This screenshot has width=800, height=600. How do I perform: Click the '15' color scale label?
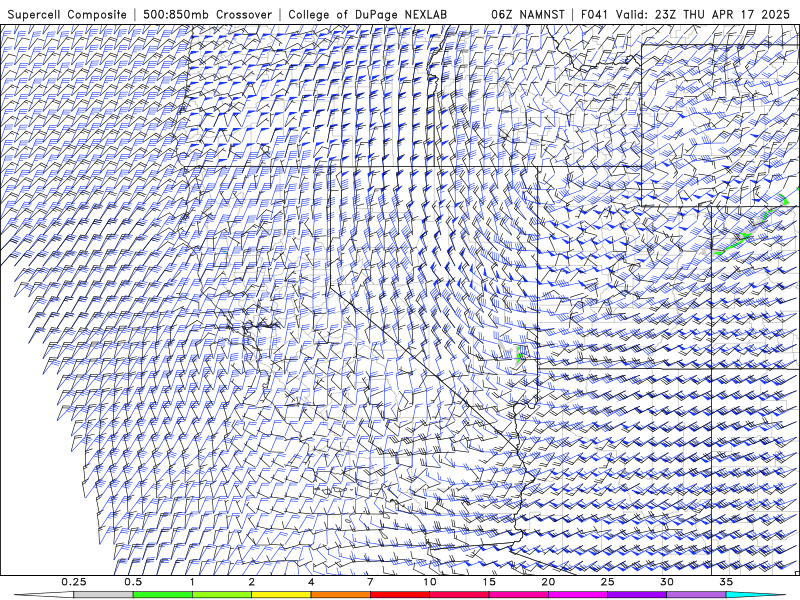click(x=489, y=582)
